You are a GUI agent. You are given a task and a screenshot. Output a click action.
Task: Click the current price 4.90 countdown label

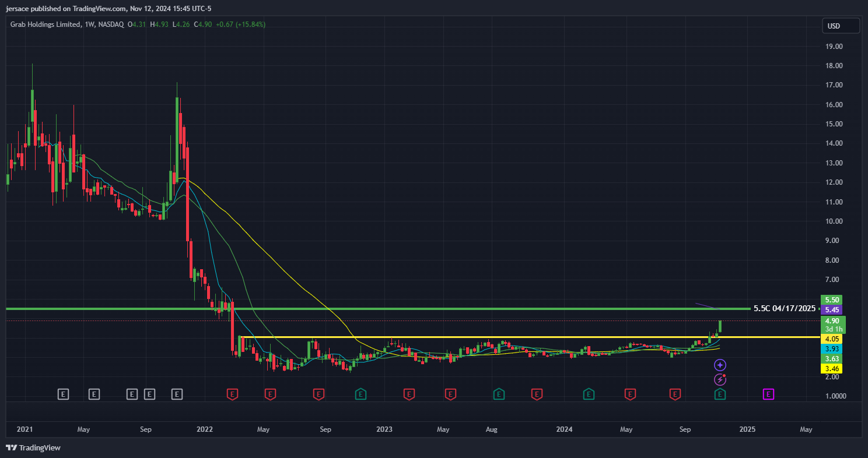832,325
